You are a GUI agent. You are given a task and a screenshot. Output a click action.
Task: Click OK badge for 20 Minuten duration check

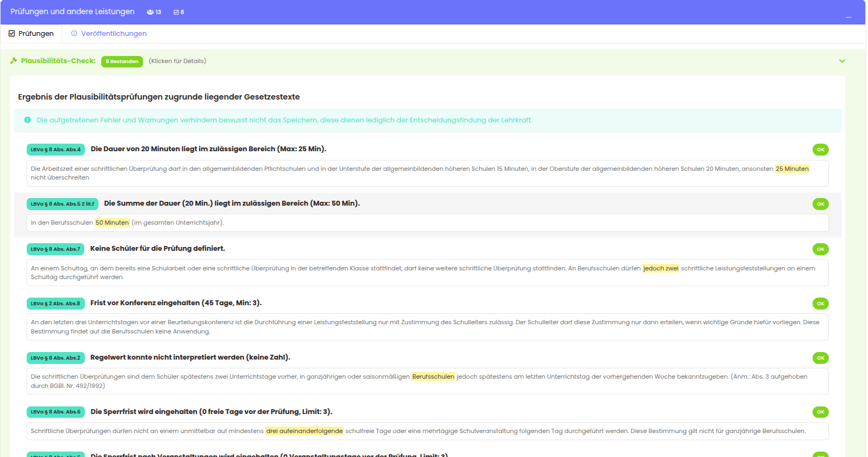820,150
